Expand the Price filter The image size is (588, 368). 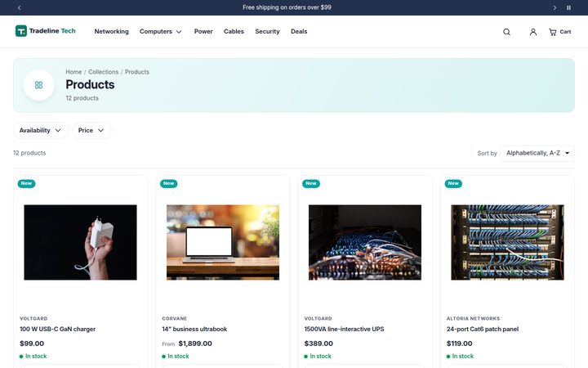tap(91, 130)
